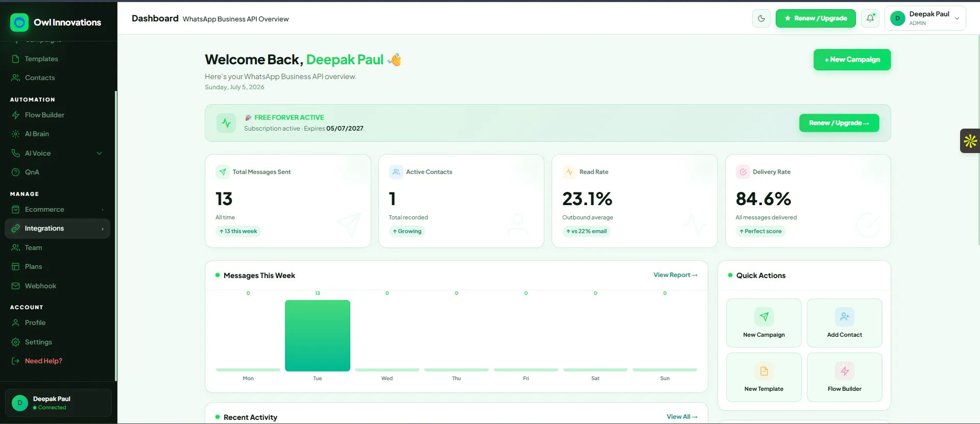Click the Read Rate pulse icon
980x424 pixels.
click(x=569, y=172)
